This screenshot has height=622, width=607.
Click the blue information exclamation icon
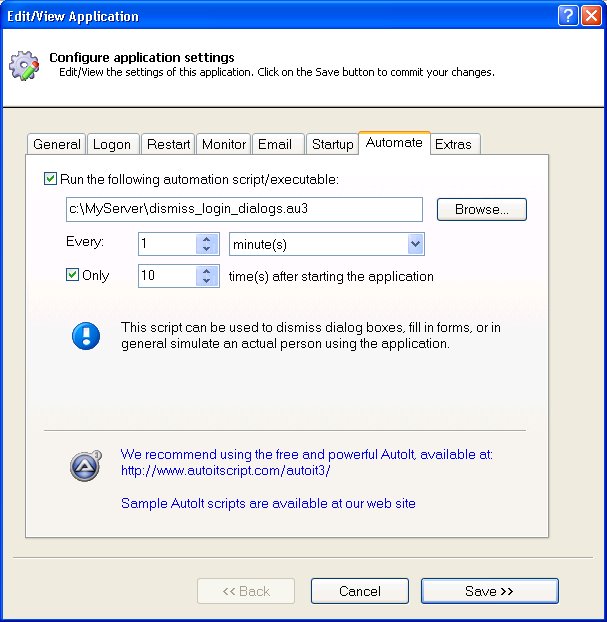point(85,336)
